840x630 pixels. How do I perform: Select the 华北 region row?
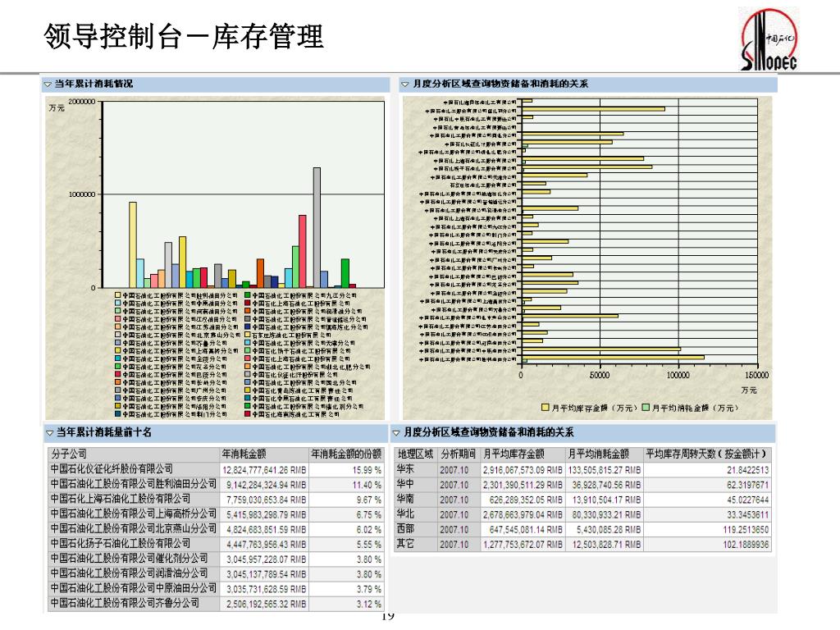(584, 514)
